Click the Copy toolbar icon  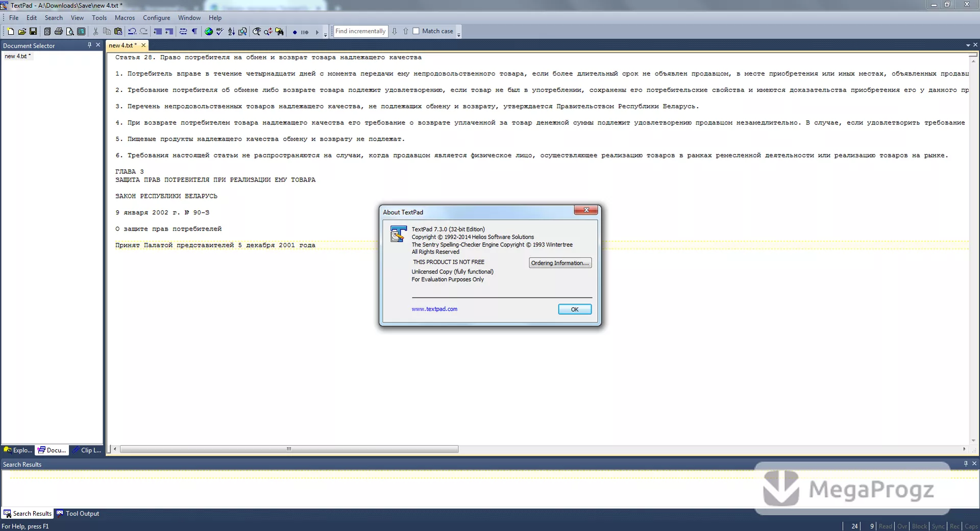pyautogui.click(x=107, y=32)
